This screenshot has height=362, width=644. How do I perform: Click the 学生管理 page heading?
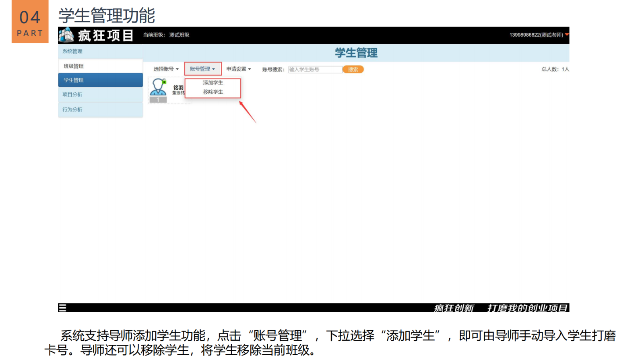tap(356, 53)
